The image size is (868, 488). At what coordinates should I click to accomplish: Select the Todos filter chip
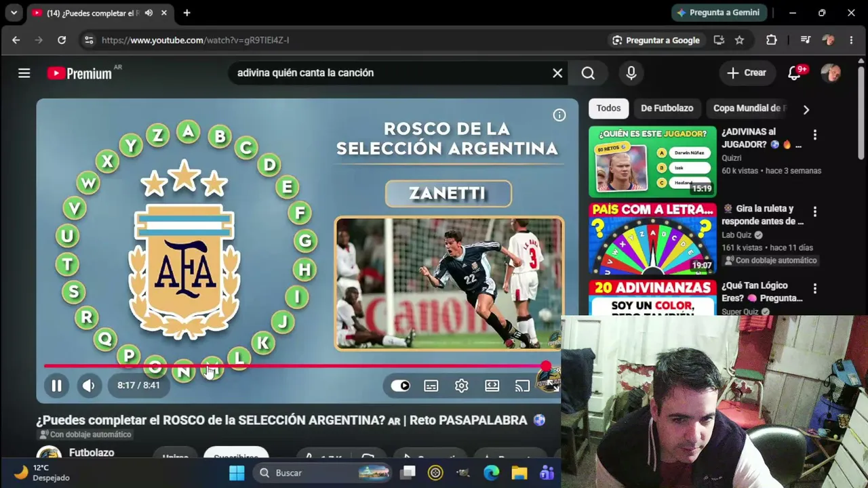[x=608, y=108]
